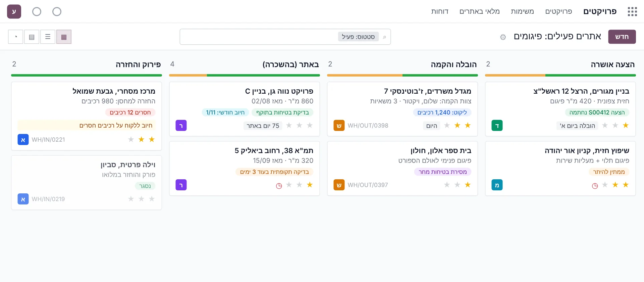Open card בית ספר אלון, חולון
The image size is (644, 282).
tap(402, 168)
